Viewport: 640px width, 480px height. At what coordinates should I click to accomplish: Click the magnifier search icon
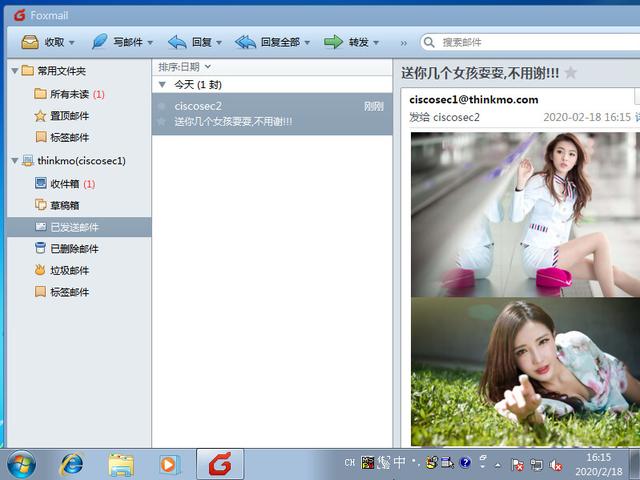pyautogui.click(x=429, y=42)
